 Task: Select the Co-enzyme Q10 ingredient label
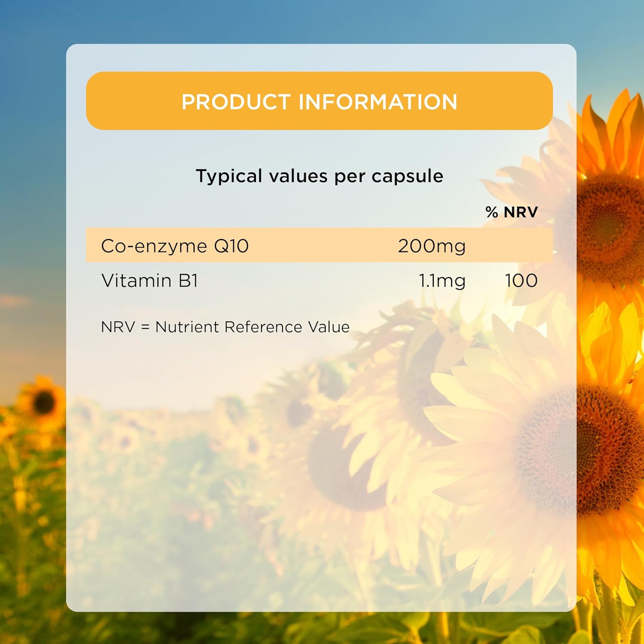pyautogui.click(x=175, y=246)
